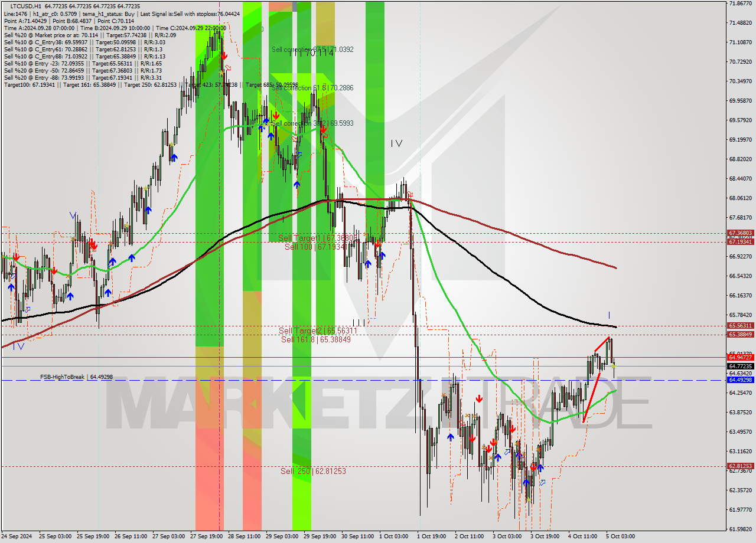Click the 68.82020 price axis label
Screen dimensions: 756x543
point(740,159)
